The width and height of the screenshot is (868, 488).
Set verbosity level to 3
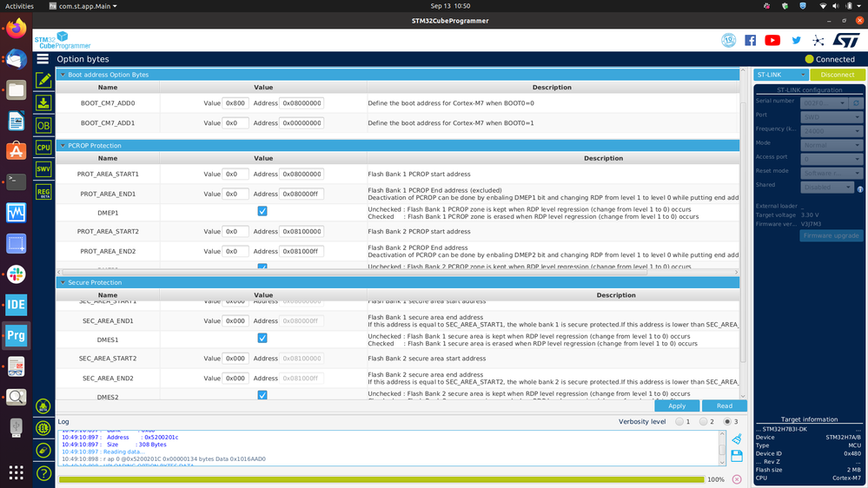727,422
